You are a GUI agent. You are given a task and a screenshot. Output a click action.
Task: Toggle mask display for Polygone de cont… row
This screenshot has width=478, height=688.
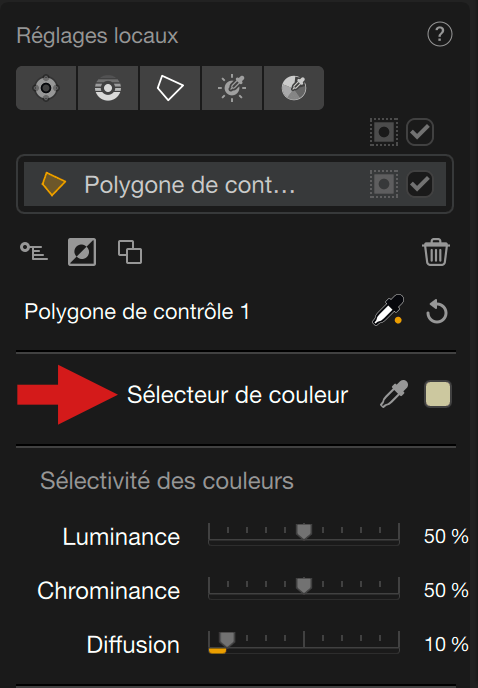pos(384,184)
